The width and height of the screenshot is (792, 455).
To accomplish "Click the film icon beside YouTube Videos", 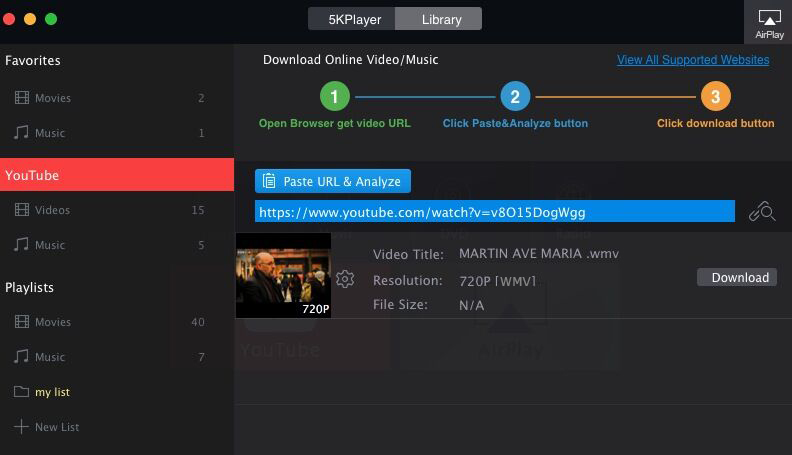I will click(21, 210).
